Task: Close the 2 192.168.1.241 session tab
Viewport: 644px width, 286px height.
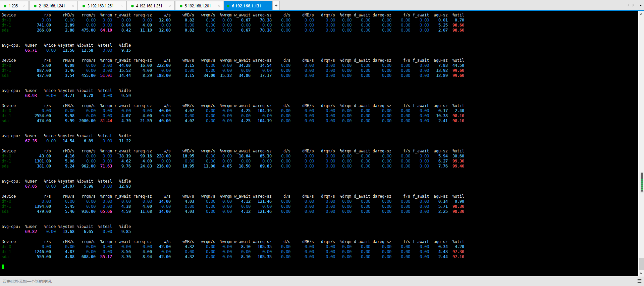Action: 73,6
